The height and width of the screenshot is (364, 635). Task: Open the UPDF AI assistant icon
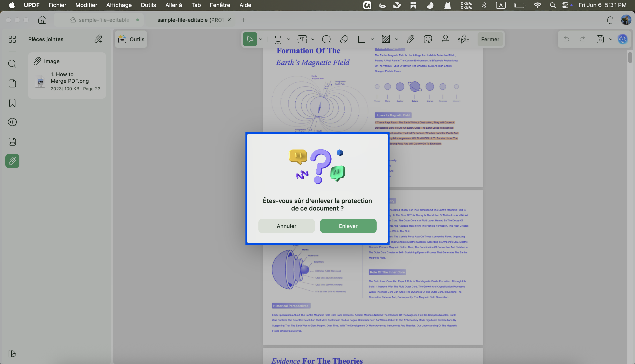(622, 39)
